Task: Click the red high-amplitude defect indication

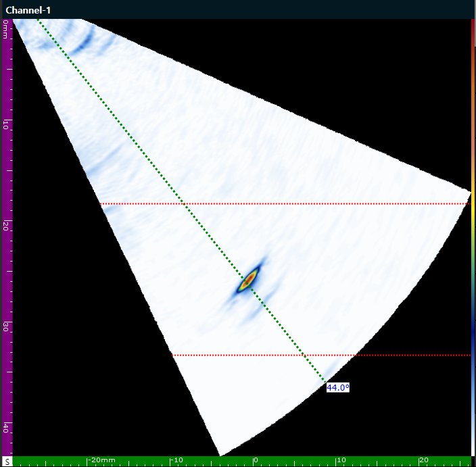Action: [249, 278]
